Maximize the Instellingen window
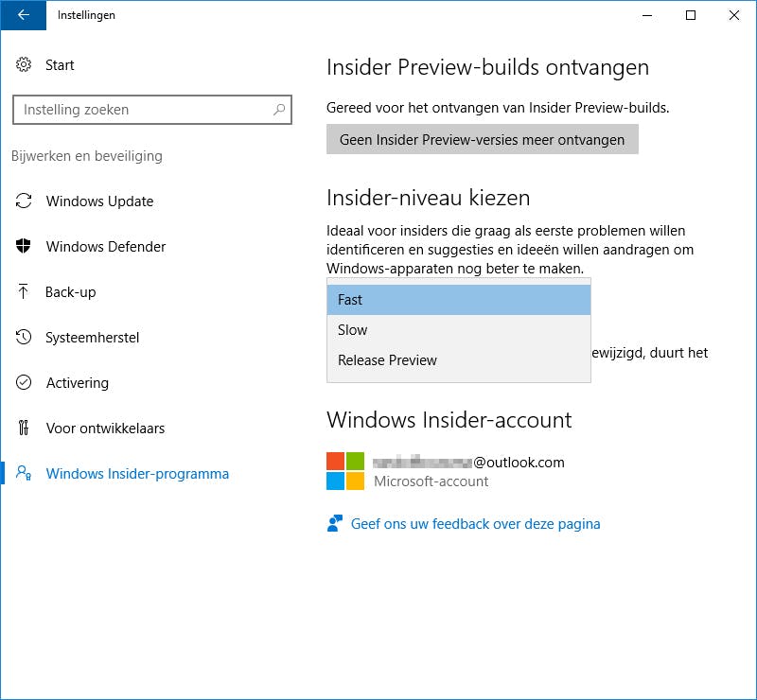The width and height of the screenshot is (757, 700). click(x=691, y=15)
